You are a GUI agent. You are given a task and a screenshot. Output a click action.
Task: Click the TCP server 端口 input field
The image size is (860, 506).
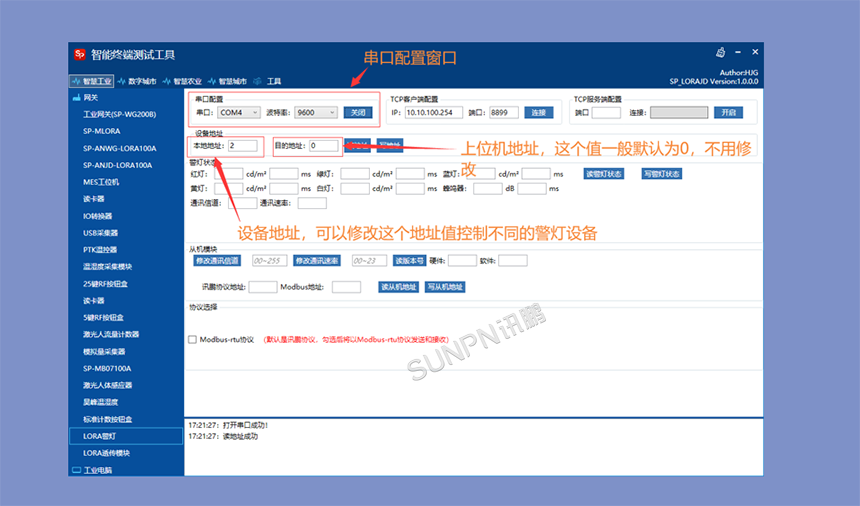coord(606,112)
